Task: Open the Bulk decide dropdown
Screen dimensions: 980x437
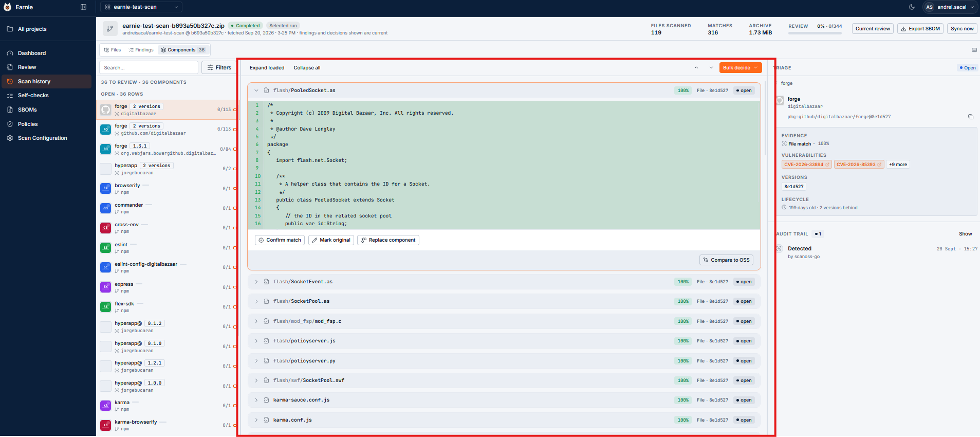Action: 740,68
